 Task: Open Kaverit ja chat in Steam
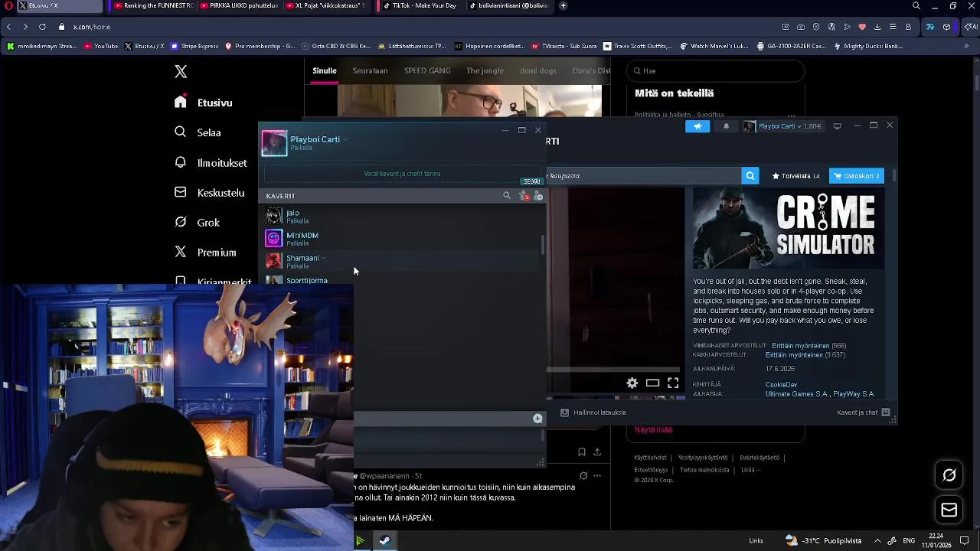pos(864,412)
